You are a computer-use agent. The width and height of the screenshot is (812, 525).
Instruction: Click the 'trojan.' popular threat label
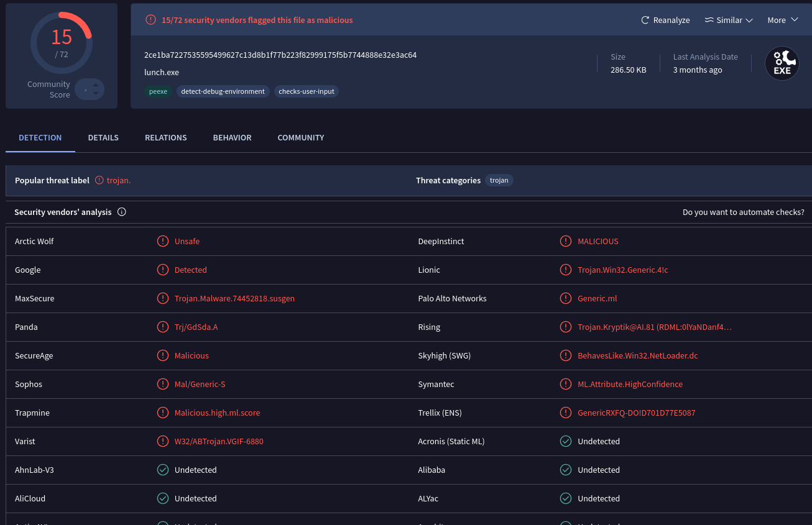(x=119, y=180)
